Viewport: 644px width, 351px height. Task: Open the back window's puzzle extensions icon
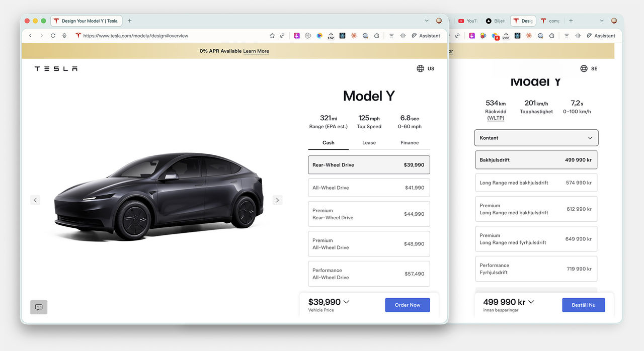click(x=551, y=36)
